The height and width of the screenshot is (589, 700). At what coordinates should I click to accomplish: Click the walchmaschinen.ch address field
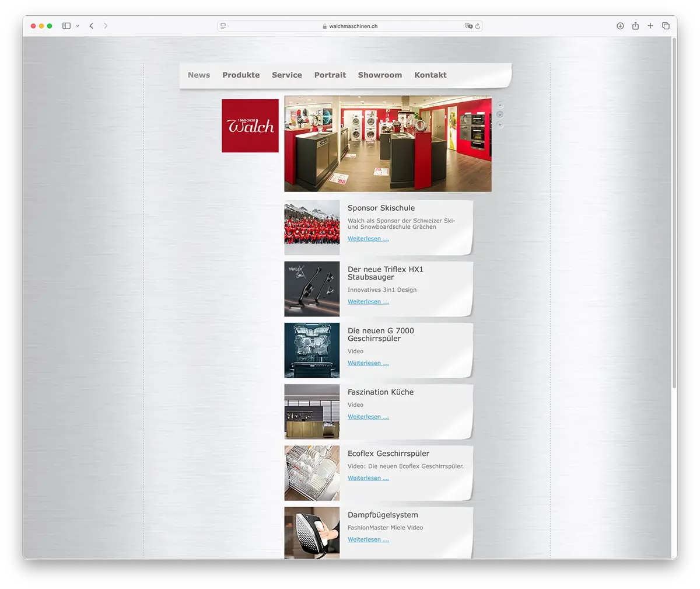click(350, 26)
